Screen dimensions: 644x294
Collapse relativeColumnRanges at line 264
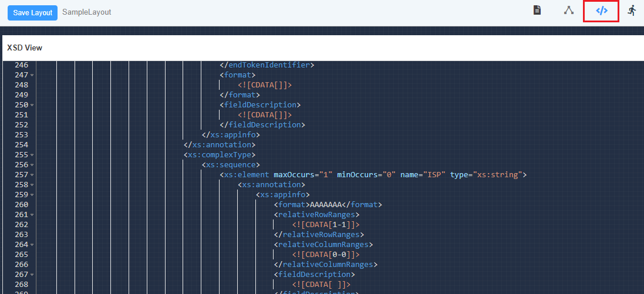click(32, 245)
